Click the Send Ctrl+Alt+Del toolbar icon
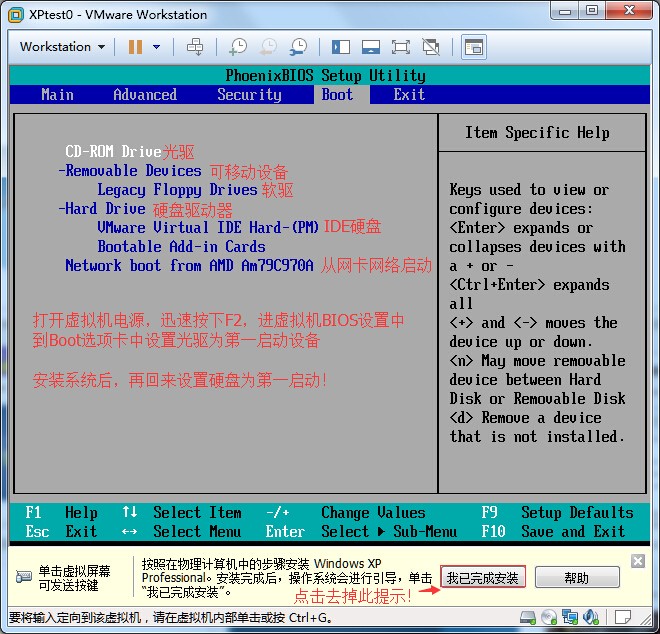The height and width of the screenshot is (634, 660). point(196,47)
